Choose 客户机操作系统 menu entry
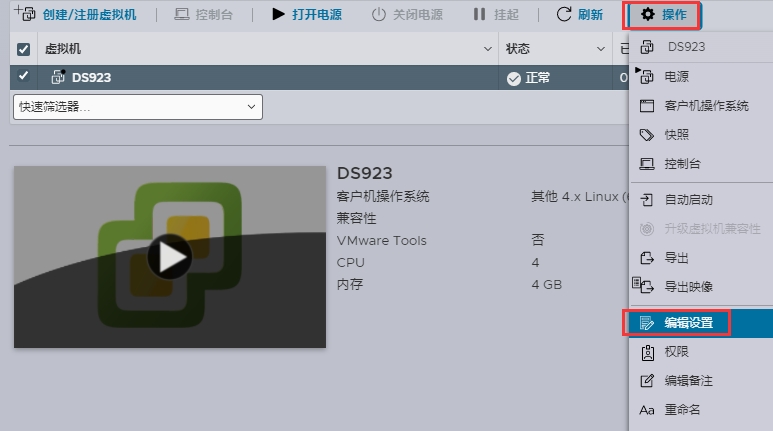This screenshot has width=773, height=431. click(x=706, y=106)
